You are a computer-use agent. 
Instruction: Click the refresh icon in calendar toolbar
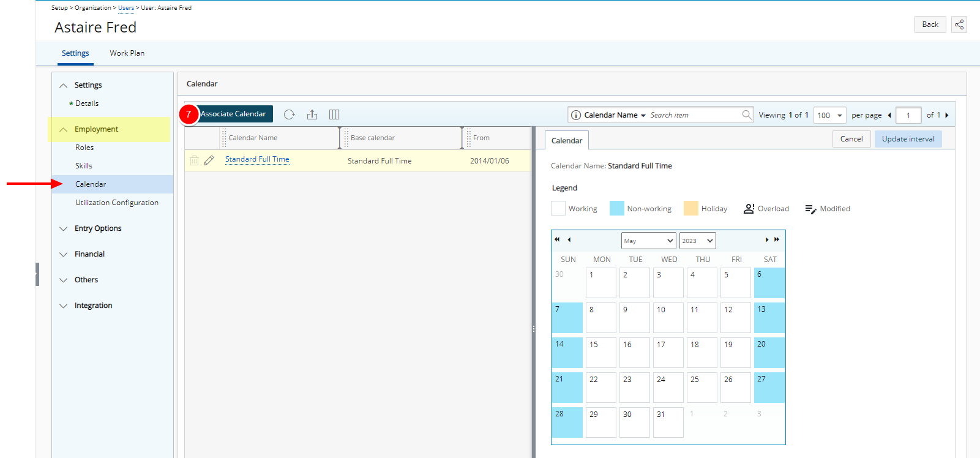[290, 114]
